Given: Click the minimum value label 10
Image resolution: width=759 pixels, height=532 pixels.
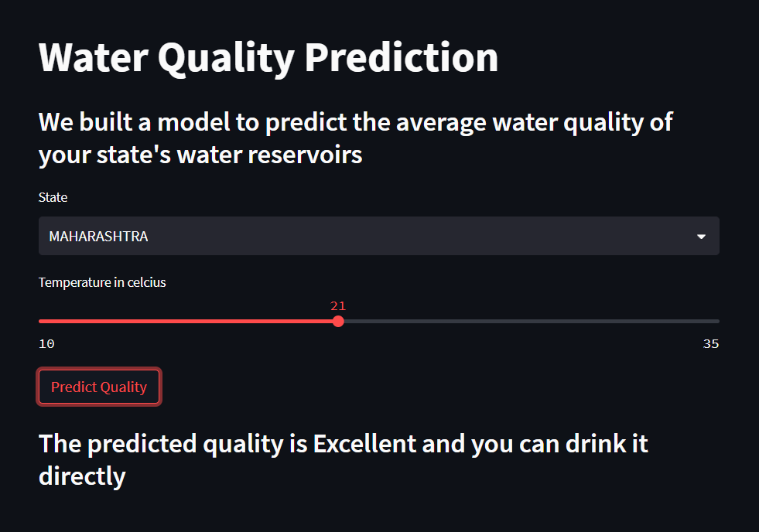Looking at the screenshot, I should click(x=46, y=343).
